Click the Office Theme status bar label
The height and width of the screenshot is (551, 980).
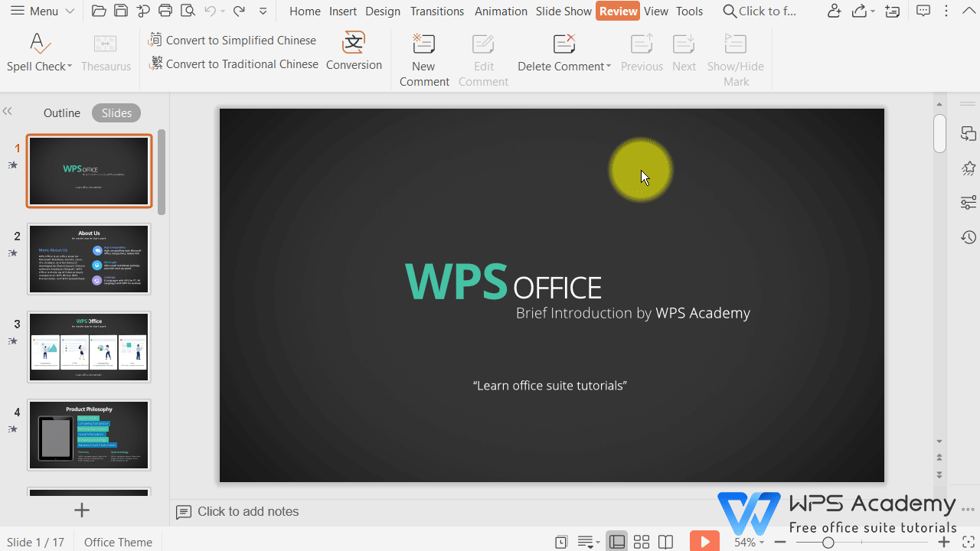[118, 542]
